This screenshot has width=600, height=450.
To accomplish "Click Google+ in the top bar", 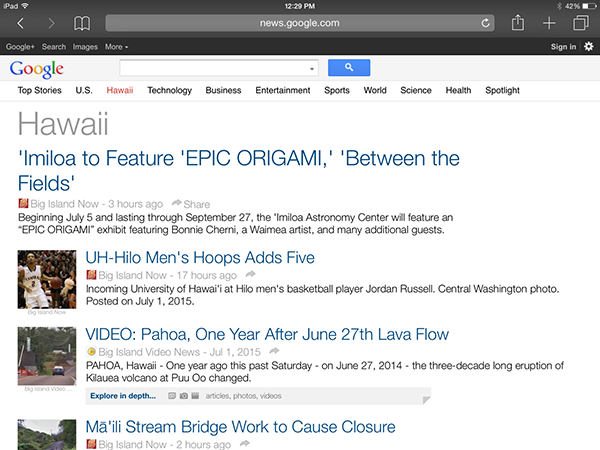I will click(20, 47).
